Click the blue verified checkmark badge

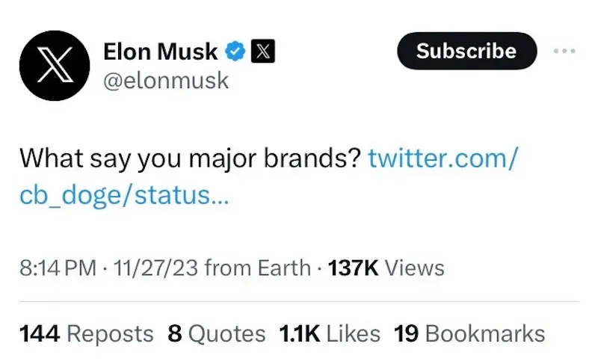(234, 51)
